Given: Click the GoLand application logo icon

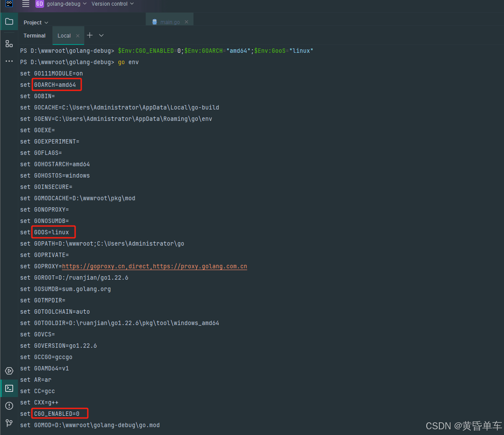Looking at the screenshot, I should 9,3.
